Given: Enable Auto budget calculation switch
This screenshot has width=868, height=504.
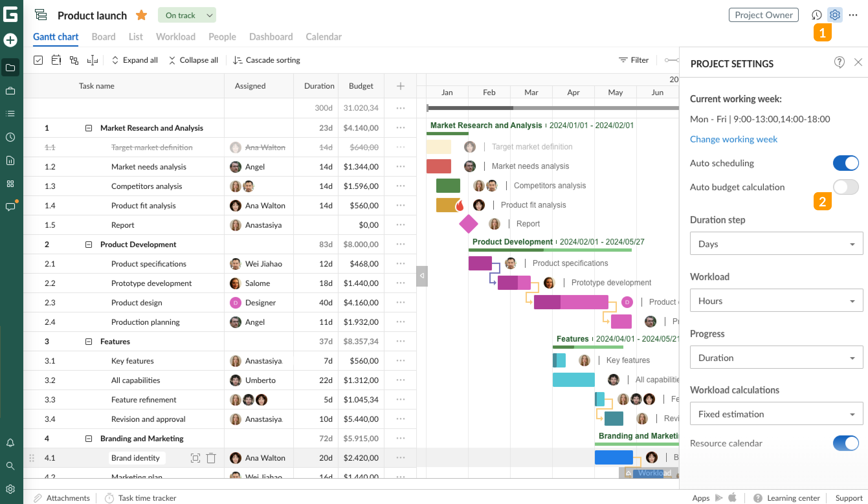Looking at the screenshot, I should point(846,187).
